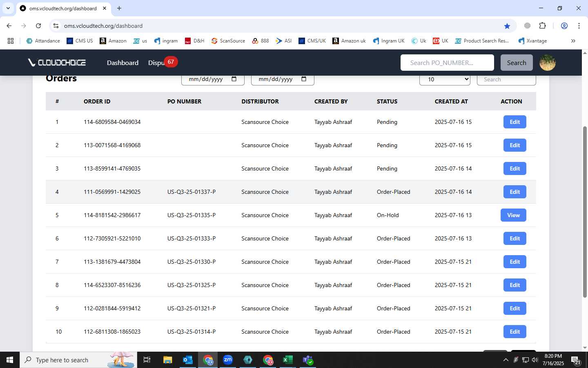Open Excel from the taskbar

click(288, 360)
